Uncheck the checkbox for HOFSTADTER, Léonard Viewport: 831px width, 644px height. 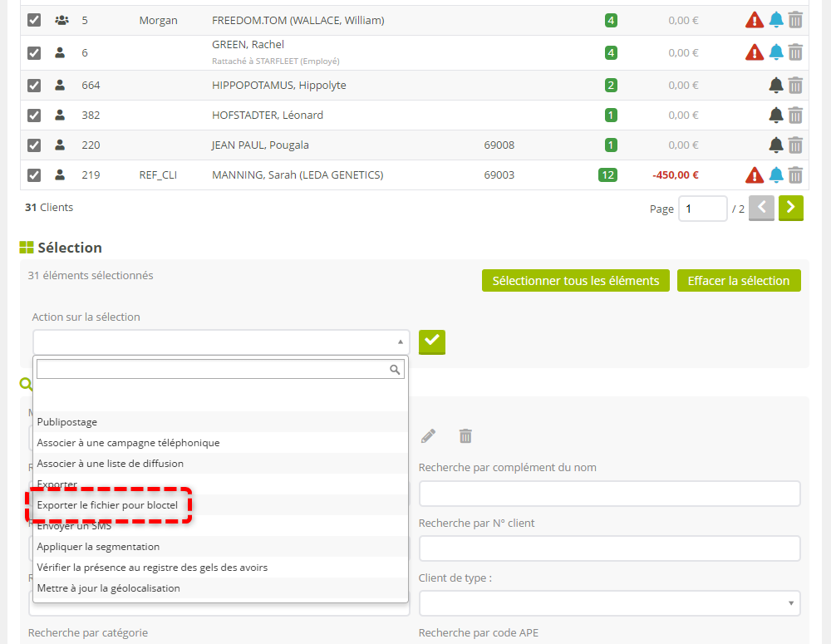point(34,116)
